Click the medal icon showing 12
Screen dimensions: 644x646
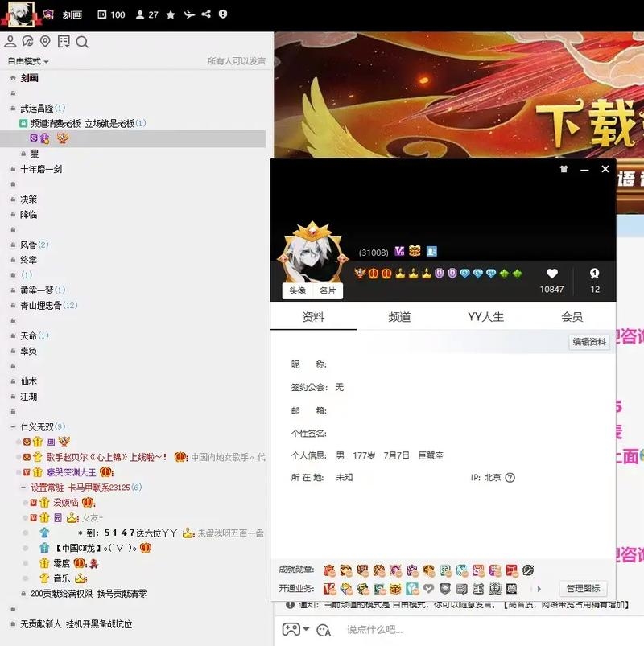[x=596, y=274]
